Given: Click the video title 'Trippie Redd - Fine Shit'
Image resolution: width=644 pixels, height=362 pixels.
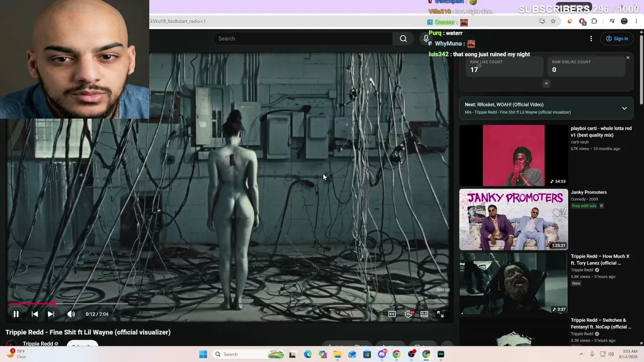Looking at the screenshot, I should [88, 332].
